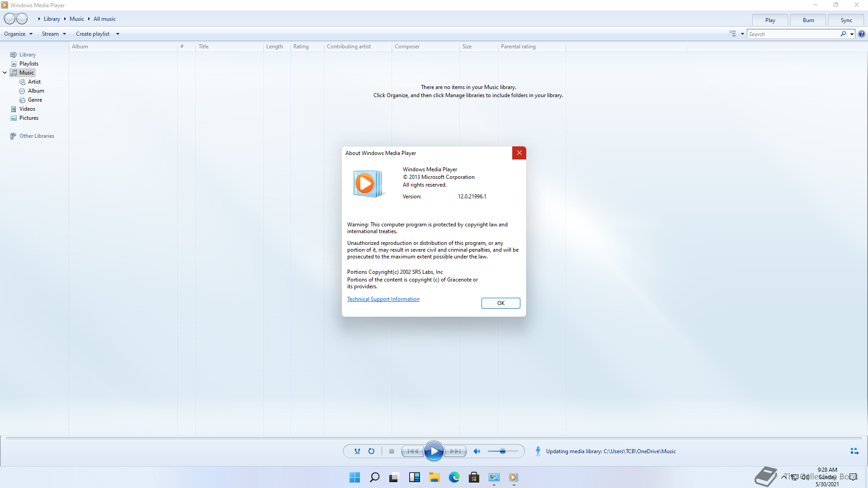This screenshot has width=868, height=488.
Task: Open the Organize menu
Action: click(x=18, y=34)
